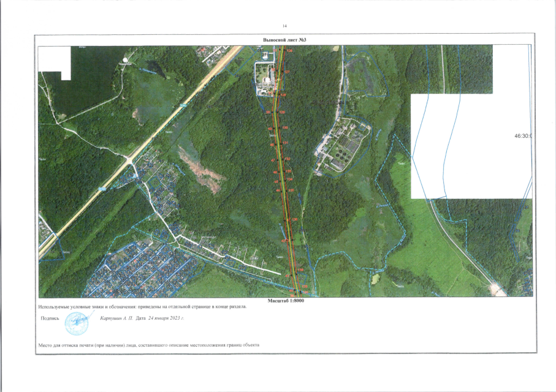Click page number 14 at top

pos(284,26)
